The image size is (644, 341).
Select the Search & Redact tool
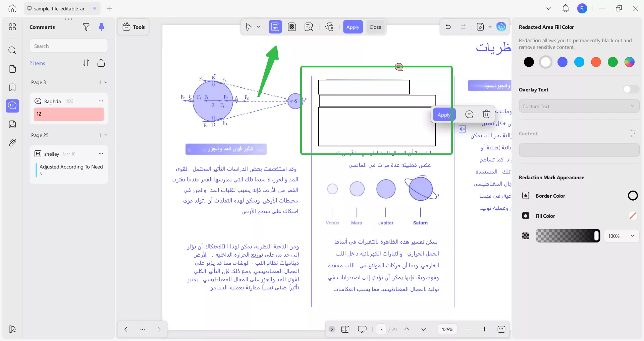(309, 27)
